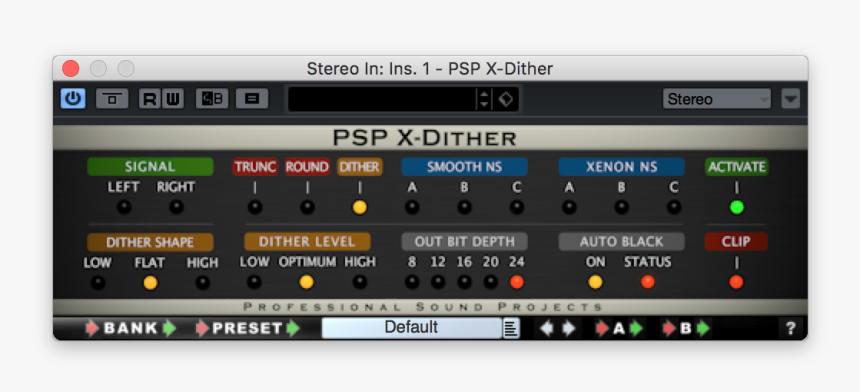Select Smooth NS type C
Image resolution: width=860 pixels, height=392 pixels.
pos(517,207)
